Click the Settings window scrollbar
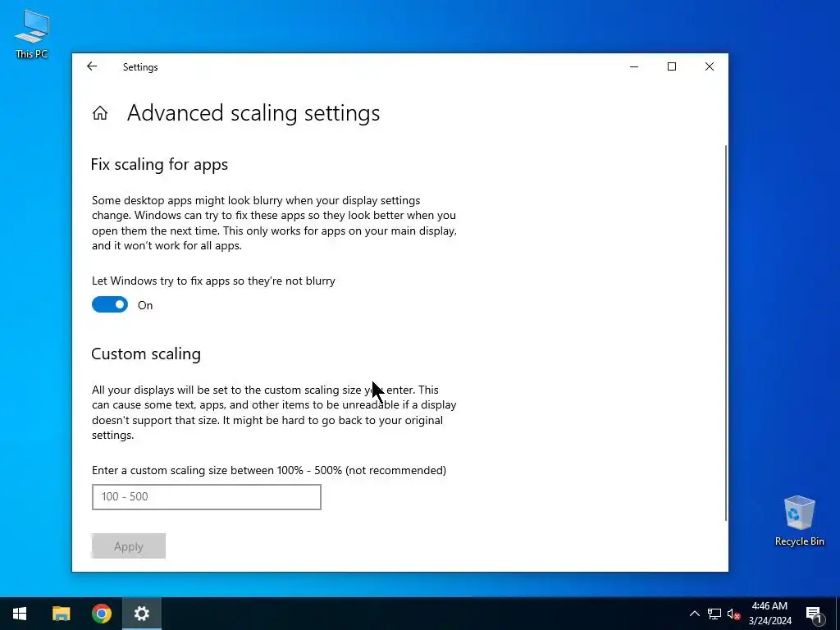Screen dimensions: 840x630 [x=726, y=332]
